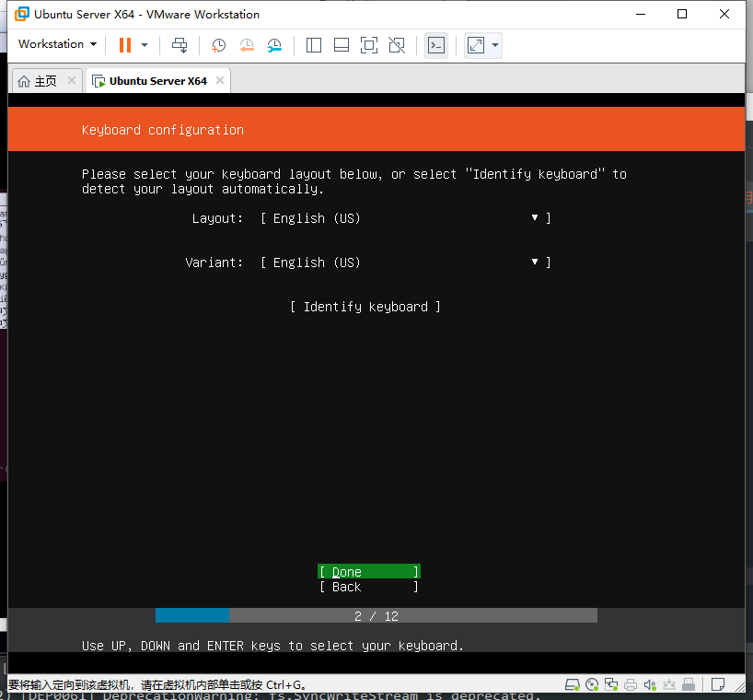Pause the virtual machine with the orange pause icon
The height and width of the screenshot is (700, 753).
[125, 45]
